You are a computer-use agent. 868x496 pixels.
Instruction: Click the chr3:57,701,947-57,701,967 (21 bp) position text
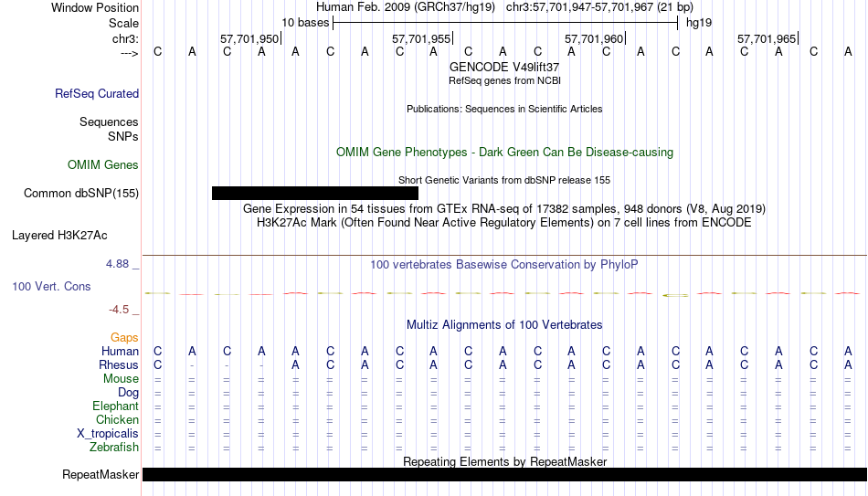599,7
